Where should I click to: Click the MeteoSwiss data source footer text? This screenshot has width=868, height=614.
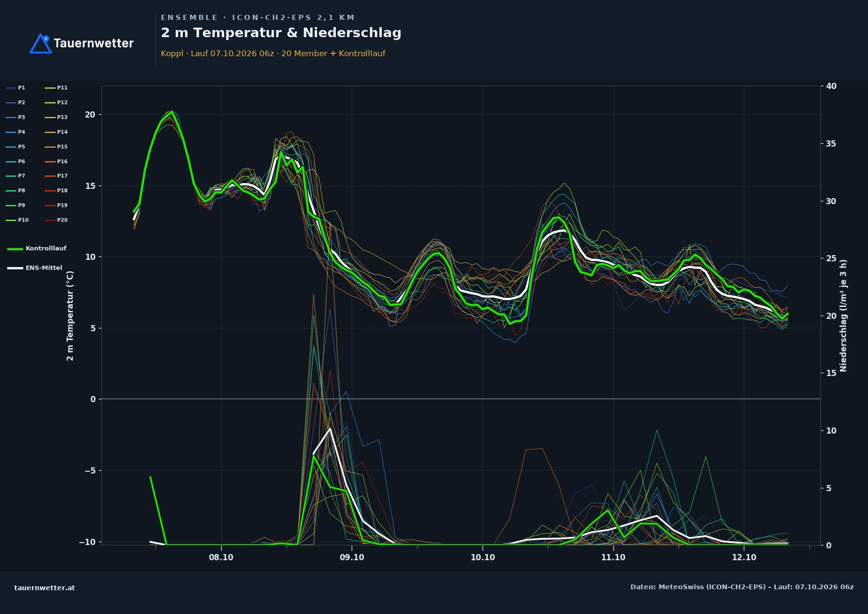tap(742, 587)
